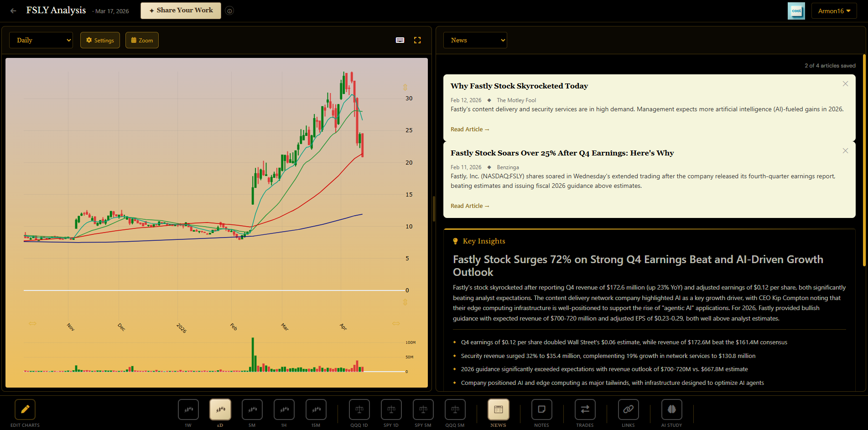The image size is (868, 430).
Task: Open the Edit Charts pencil tool
Action: pos(25,409)
